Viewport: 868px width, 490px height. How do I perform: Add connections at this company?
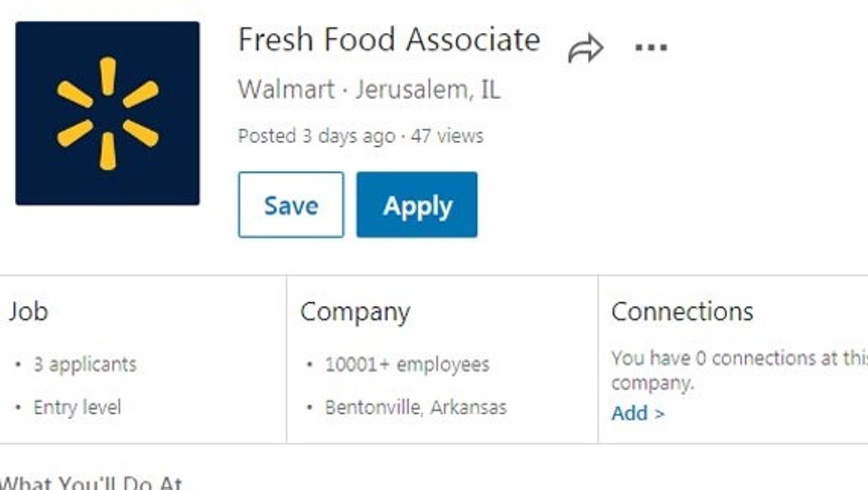(637, 413)
